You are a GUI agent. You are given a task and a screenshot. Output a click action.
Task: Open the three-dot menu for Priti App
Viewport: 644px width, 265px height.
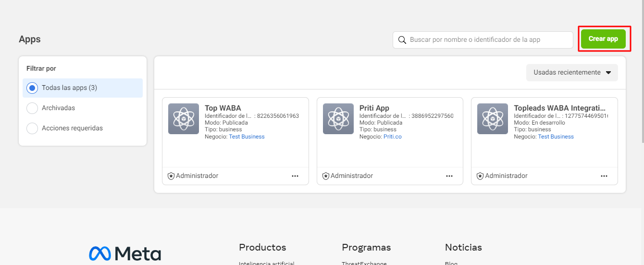(449, 176)
